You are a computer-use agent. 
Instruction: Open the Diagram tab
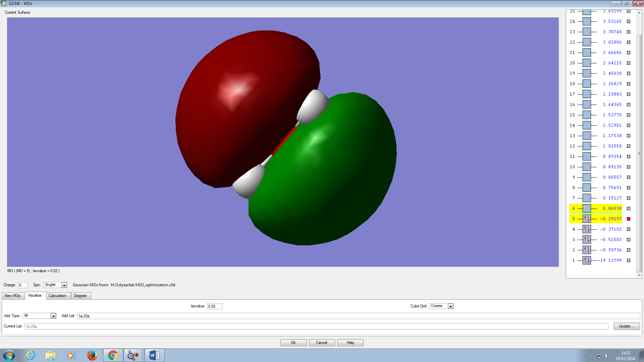[80, 296]
